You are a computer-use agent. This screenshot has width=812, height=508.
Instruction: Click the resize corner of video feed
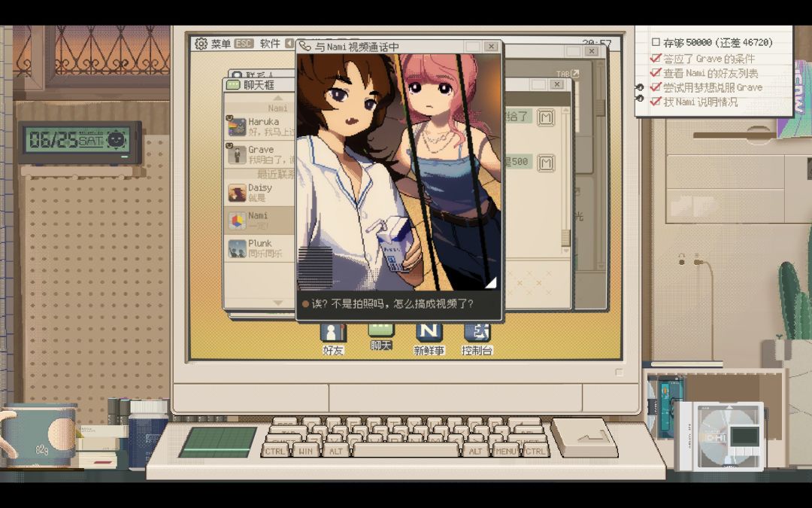click(490, 282)
